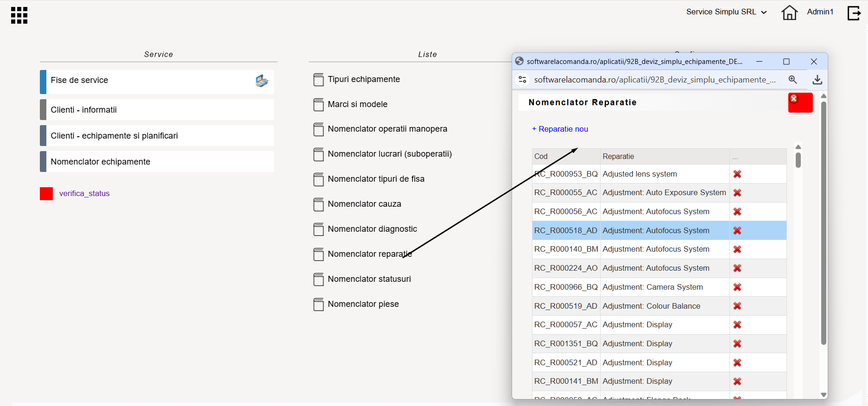Add a new repair via Reparatie nou

pyautogui.click(x=560, y=129)
